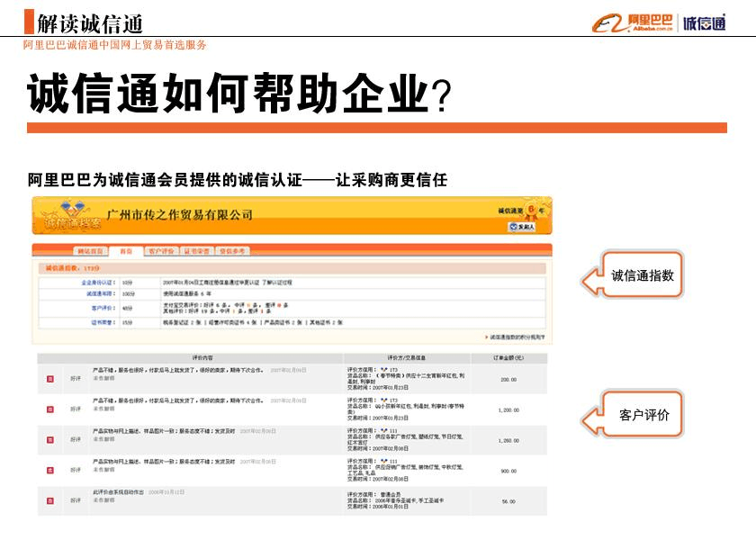Click the 诚信通指数 callout box
Viewport: 756px width, 540px height.
(642, 275)
